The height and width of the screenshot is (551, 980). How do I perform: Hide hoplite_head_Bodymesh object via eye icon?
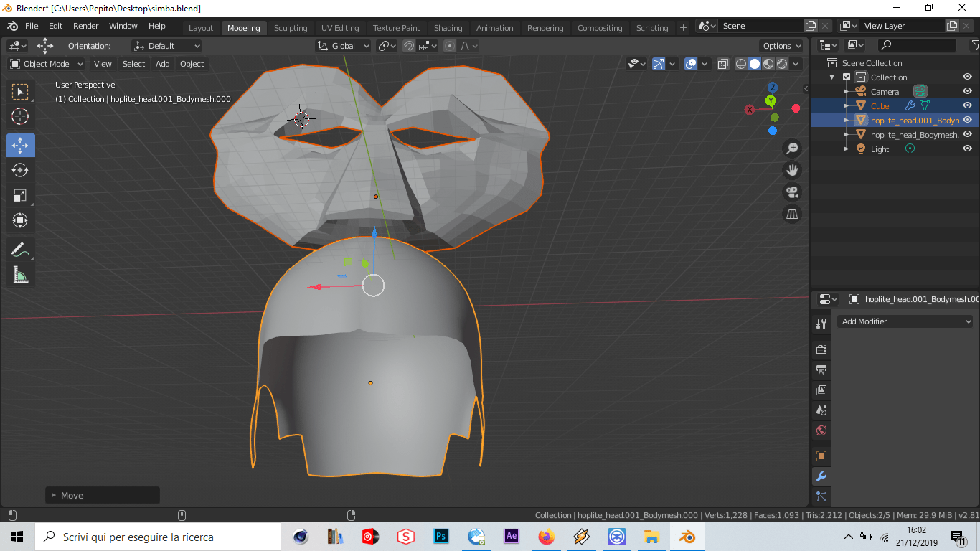967,134
